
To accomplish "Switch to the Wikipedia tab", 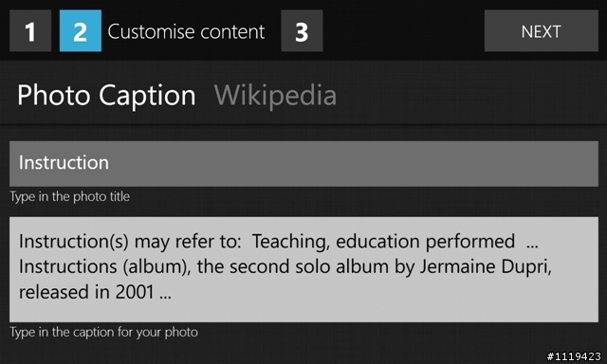I will coord(275,95).
